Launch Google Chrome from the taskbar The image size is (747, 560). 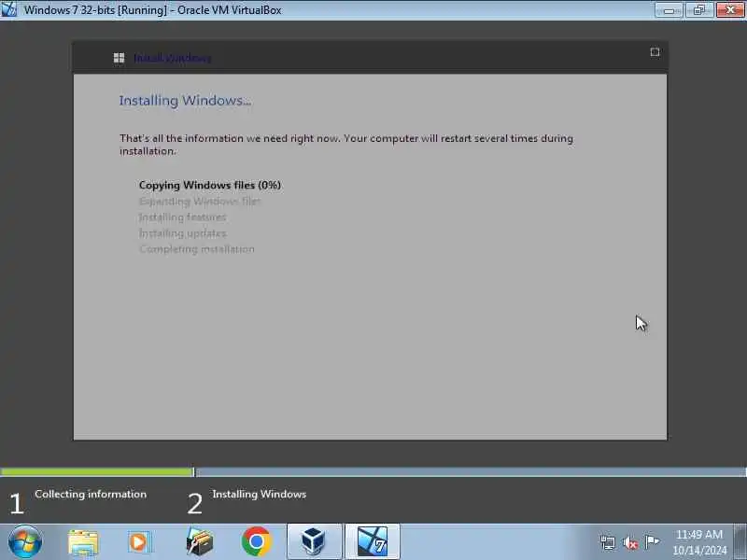point(256,542)
